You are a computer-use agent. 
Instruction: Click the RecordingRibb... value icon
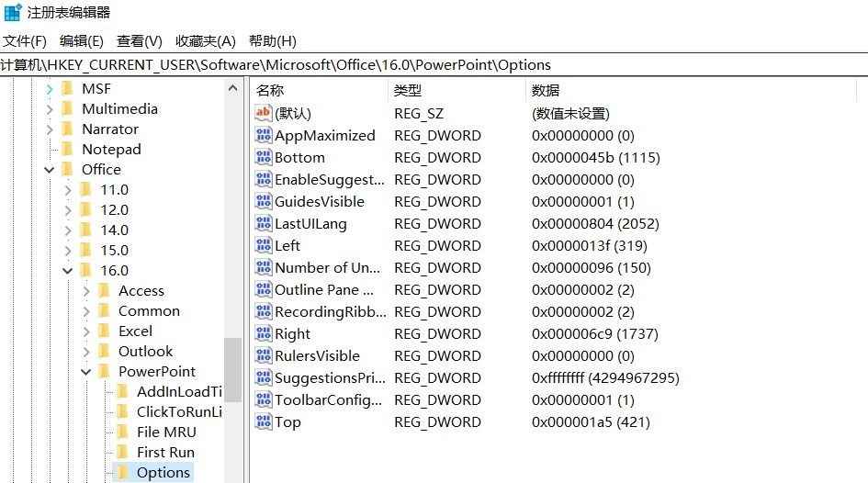click(x=263, y=311)
